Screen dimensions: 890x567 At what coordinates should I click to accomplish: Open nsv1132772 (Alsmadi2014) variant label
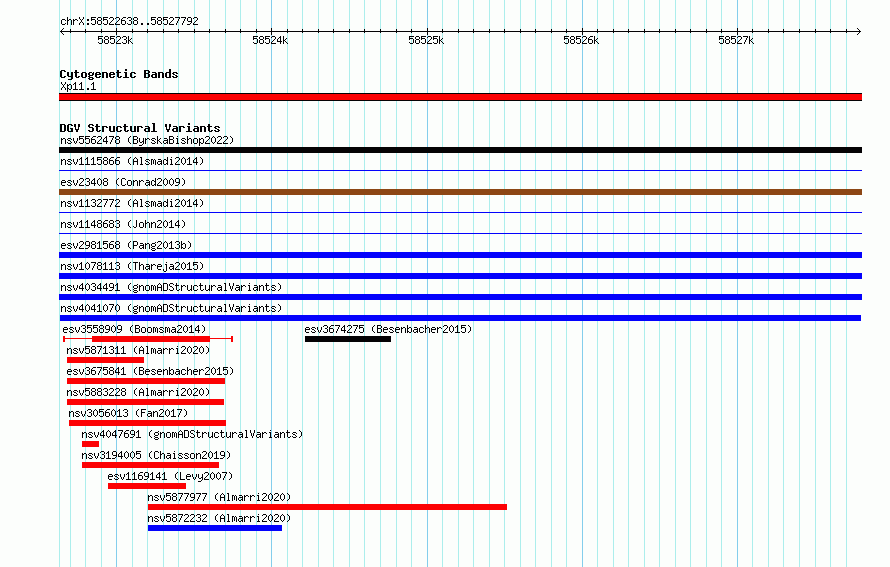(x=132, y=203)
